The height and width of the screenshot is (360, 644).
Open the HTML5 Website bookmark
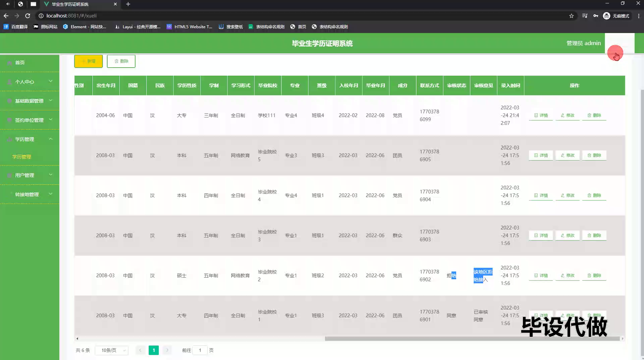point(190,27)
